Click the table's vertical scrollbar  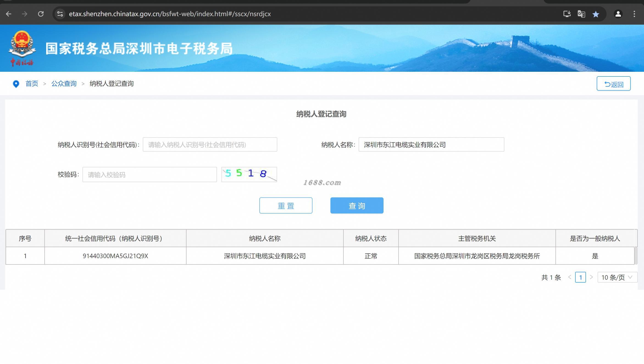(x=636, y=256)
